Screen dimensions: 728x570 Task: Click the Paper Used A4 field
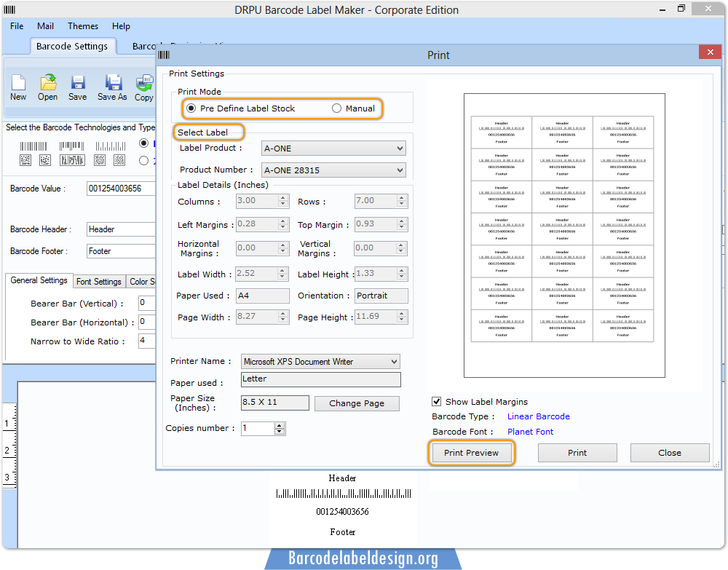[x=263, y=296]
